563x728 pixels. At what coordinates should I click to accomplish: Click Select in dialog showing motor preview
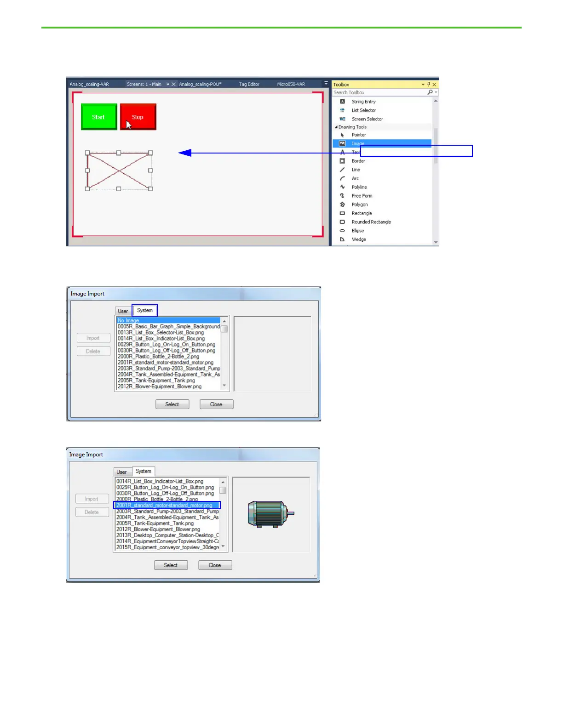click(x=171, y=565)
